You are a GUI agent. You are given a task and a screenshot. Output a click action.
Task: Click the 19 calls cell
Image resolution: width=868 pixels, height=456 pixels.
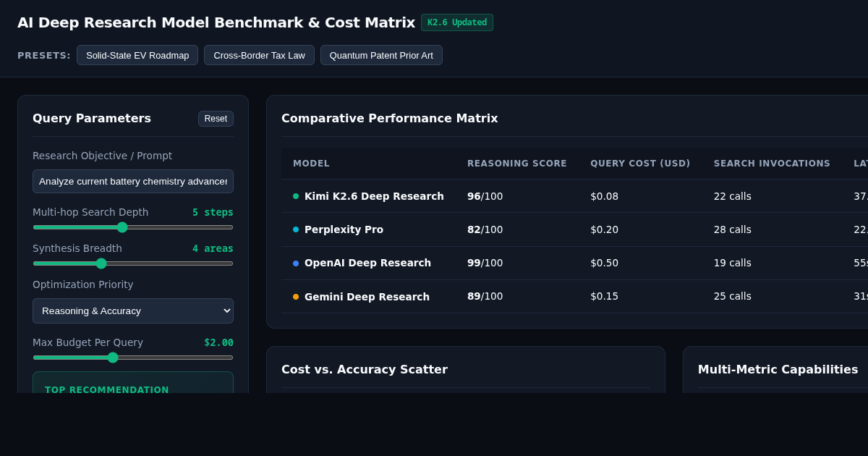pyautogui.click(x=732, y=263)
